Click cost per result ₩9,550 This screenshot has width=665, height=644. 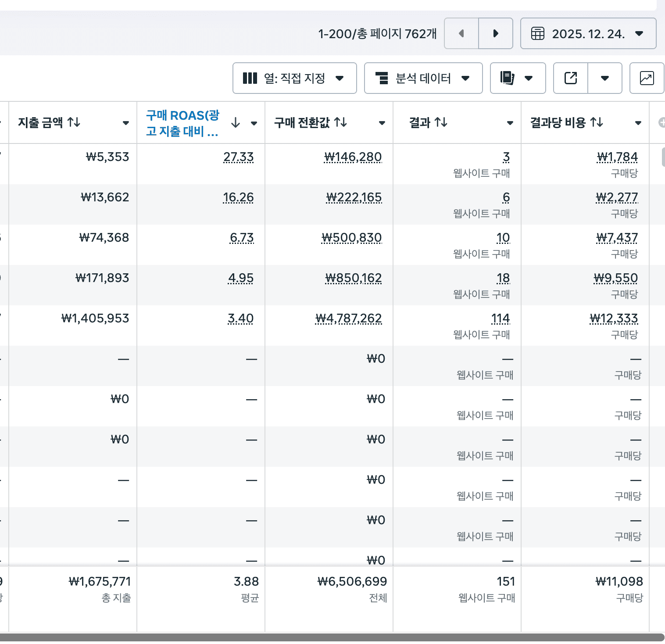pyautogui.click(x=616, y=278)
